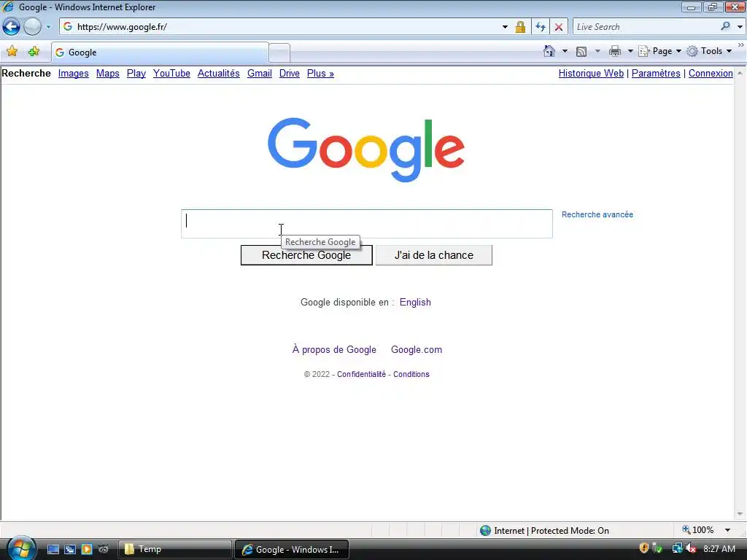747x560 pixels.
Task: Select the Google browser tab
Action: 160,52
